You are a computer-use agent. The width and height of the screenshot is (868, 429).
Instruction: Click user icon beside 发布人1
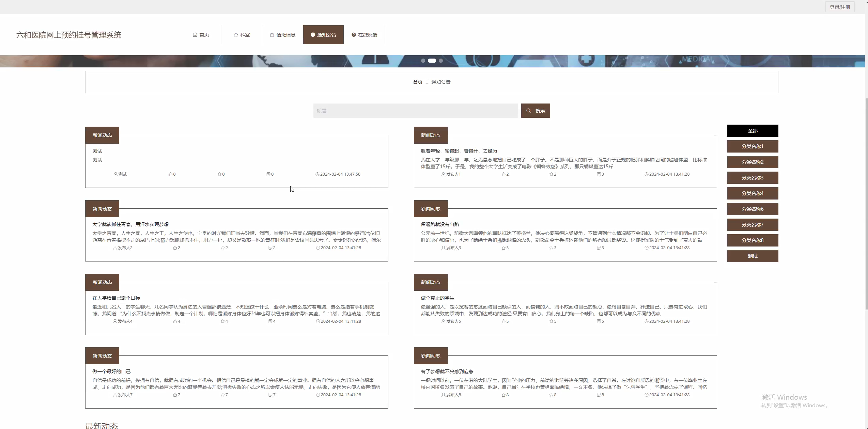tap(443, 174)
